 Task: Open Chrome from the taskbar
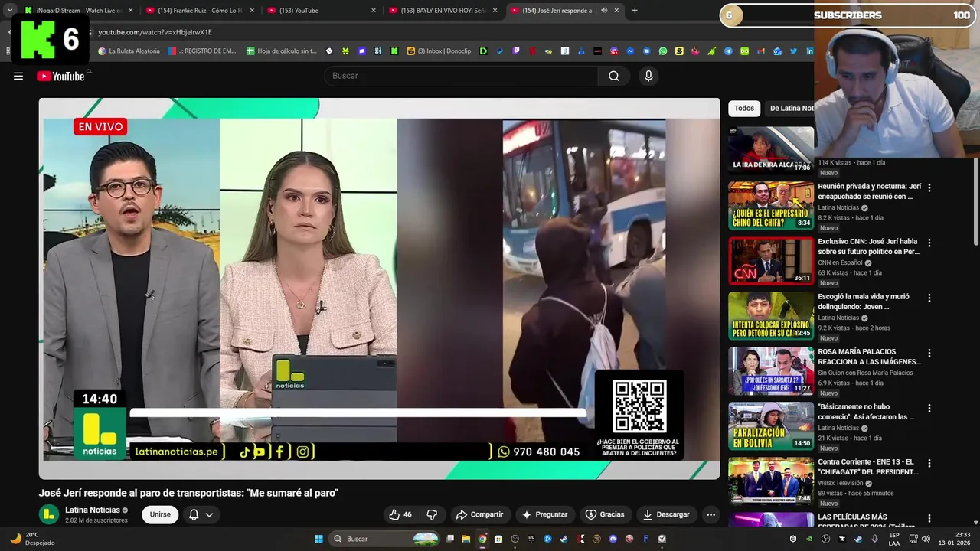pos(482,539)
